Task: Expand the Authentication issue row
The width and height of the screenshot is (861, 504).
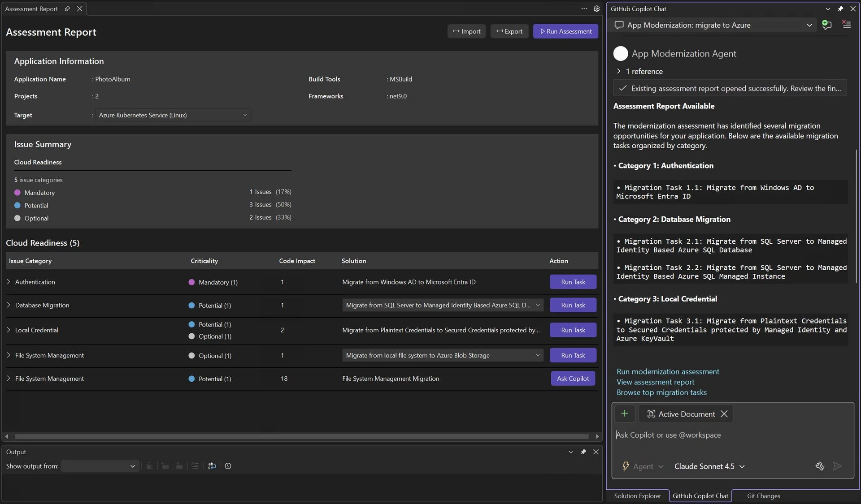Action: [x=9, y=282]
